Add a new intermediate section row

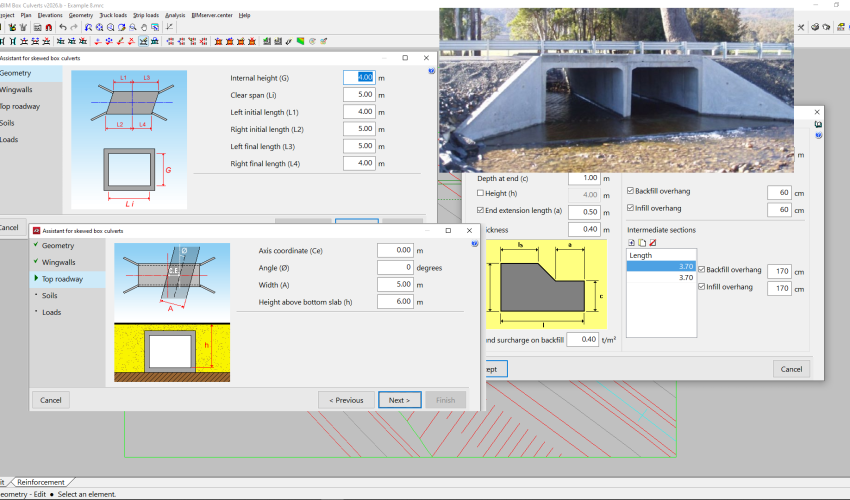[x=631, y=243]
